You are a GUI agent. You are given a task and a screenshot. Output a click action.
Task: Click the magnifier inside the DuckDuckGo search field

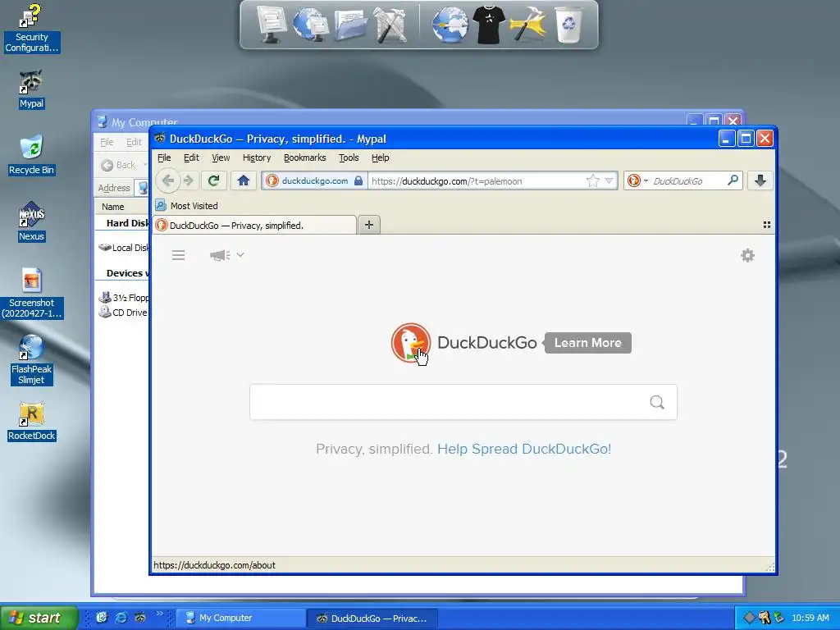point(657,402)
